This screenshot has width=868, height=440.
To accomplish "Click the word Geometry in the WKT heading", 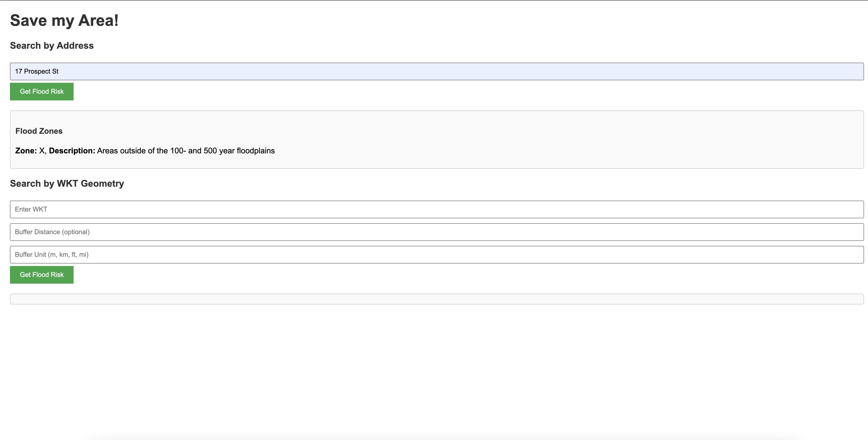I will [102, 183].
